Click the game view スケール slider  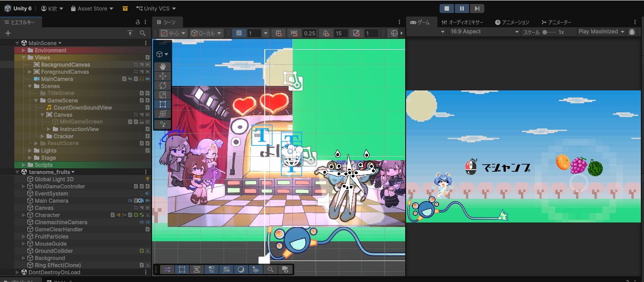(x=550, y=32)
